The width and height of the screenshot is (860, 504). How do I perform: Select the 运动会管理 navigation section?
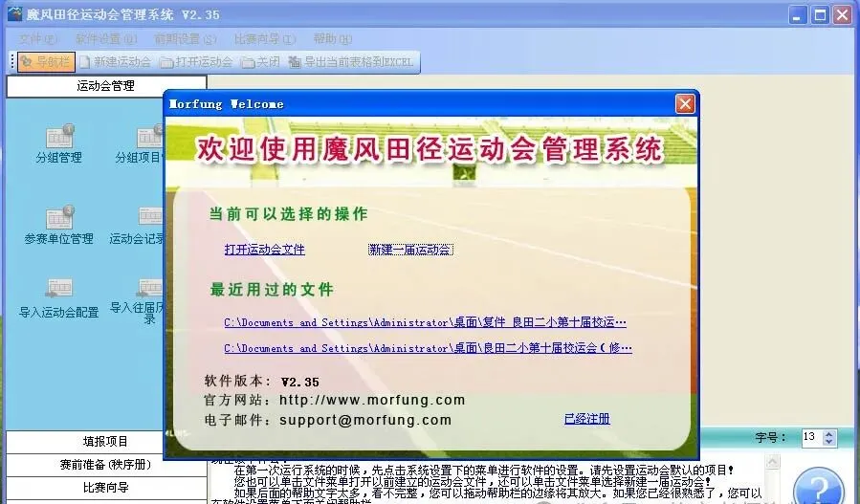click(106, 86)
